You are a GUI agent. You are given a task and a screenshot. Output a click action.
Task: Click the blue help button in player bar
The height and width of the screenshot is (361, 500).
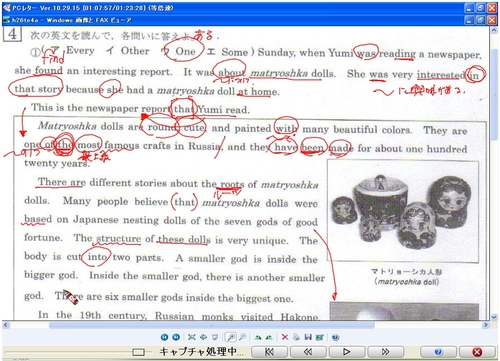[x=438, y=352]
